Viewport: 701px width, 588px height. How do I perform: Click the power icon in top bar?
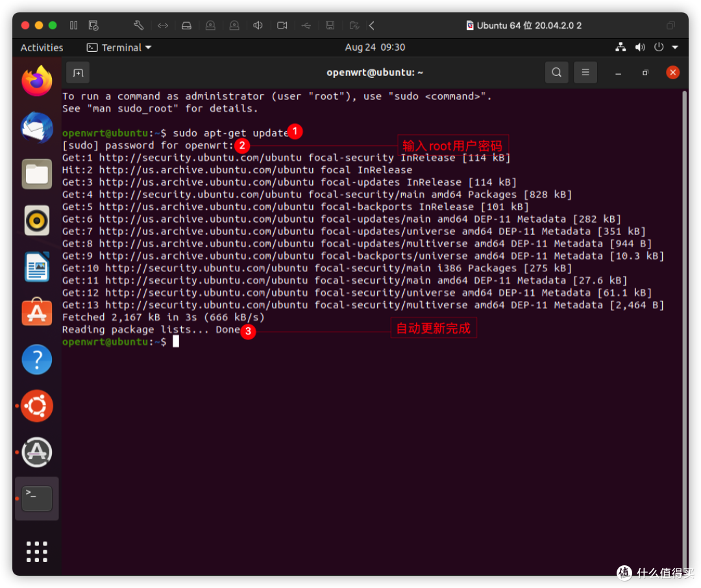tap(659, 47)
